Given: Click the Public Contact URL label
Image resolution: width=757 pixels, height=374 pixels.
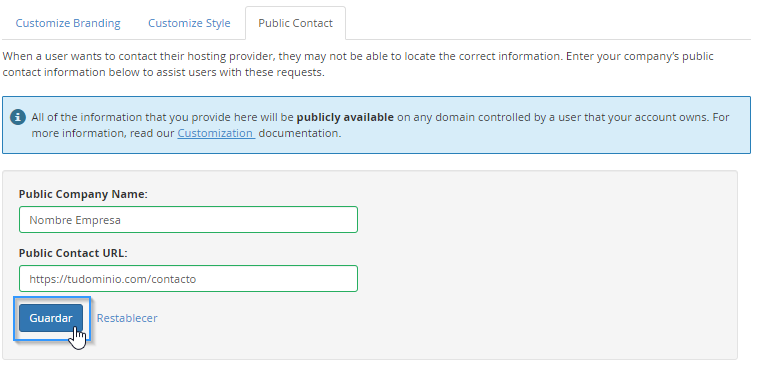Looking at the screenshot, I should click(x=73, y=253).
